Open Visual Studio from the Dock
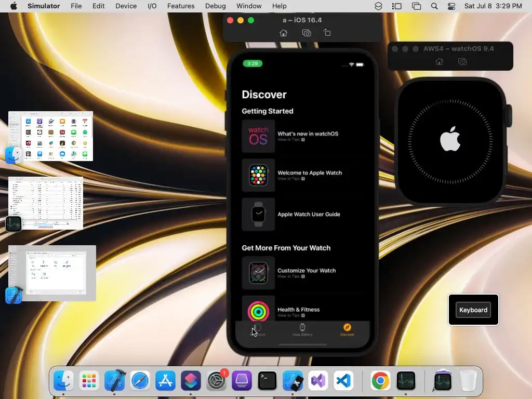This screenshot has width=532, height=399. click(x=318, y=380)
